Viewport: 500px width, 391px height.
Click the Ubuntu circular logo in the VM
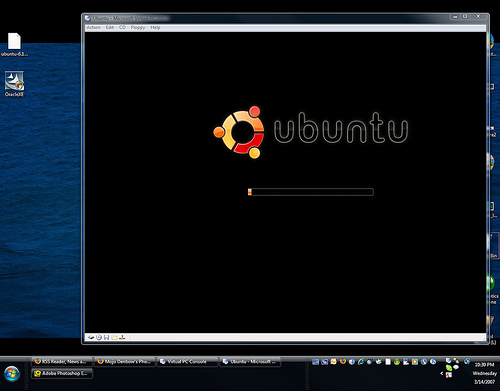pyautogui.click(x=239, y=132)
